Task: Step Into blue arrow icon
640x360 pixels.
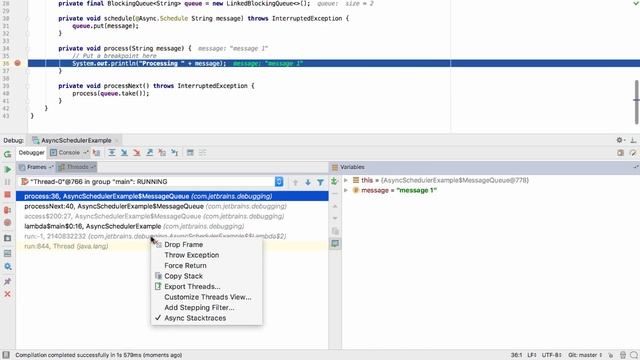Action: point(124,153)
